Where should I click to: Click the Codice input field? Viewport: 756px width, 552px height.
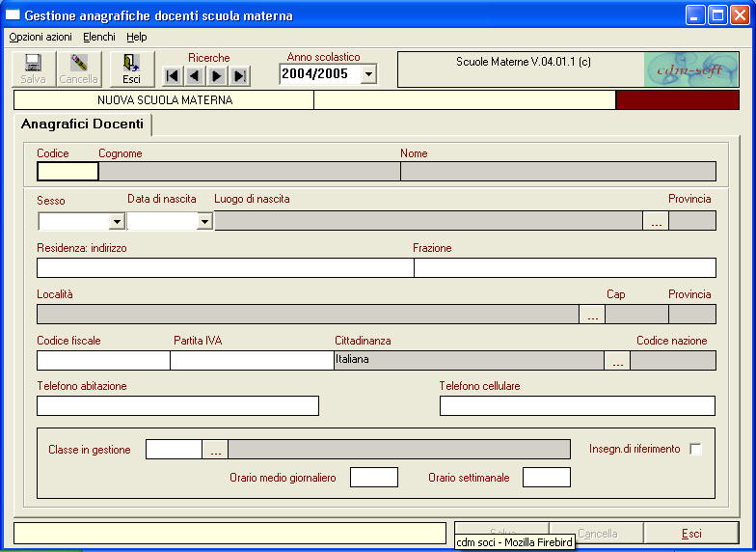coord(67,172)
